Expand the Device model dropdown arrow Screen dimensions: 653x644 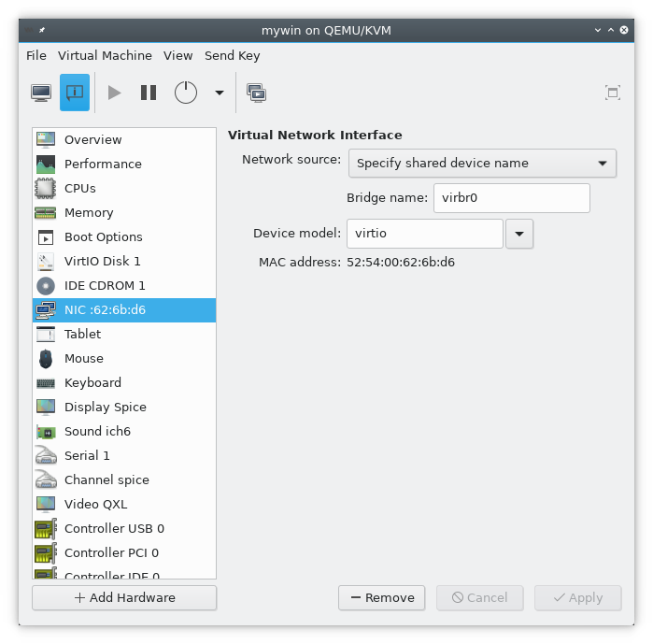[519, 234]
